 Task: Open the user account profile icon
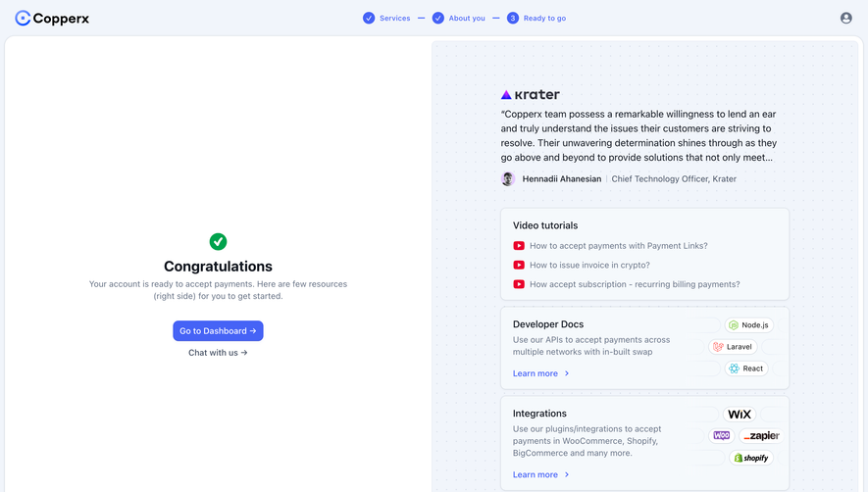pos(845,19)
